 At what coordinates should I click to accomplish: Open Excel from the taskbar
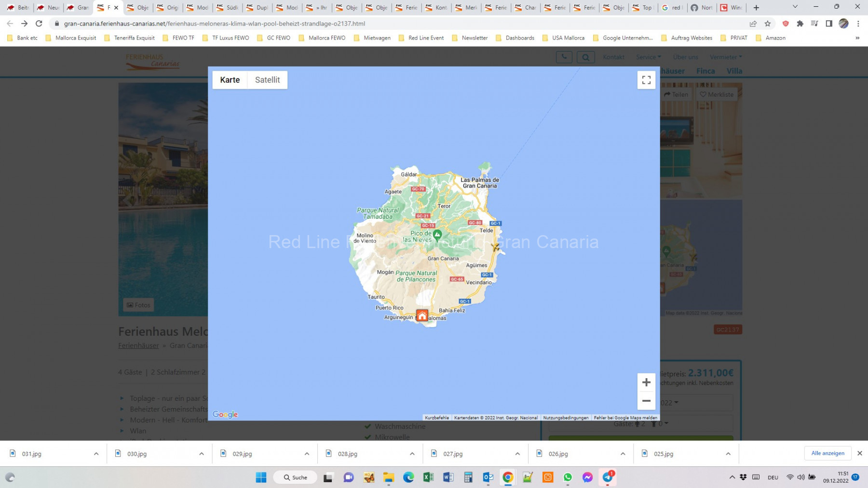pos(428,477)
